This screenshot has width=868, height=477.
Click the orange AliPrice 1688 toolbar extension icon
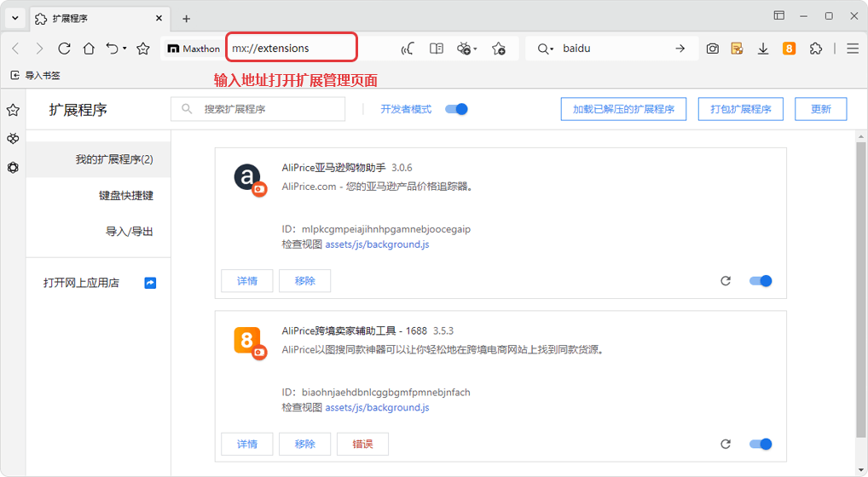tap(789, 49)
